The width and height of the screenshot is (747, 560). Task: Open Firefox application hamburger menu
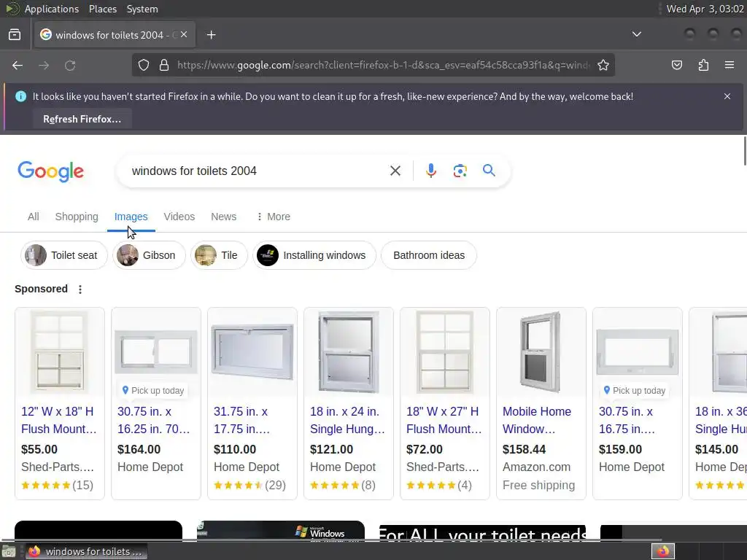[729, 65]
